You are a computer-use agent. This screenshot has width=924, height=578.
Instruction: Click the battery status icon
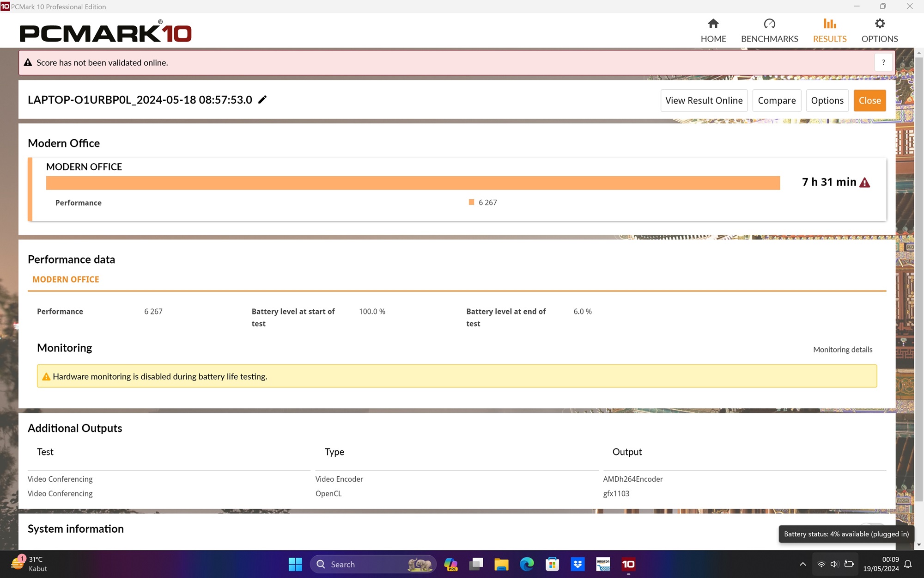click(x=849, y=564)
